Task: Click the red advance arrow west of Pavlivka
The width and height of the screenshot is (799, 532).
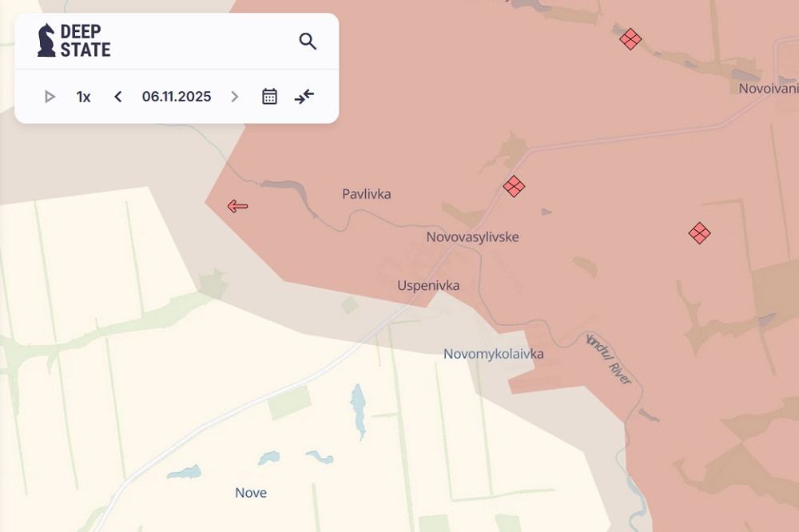Action: (x=239, y=206)
